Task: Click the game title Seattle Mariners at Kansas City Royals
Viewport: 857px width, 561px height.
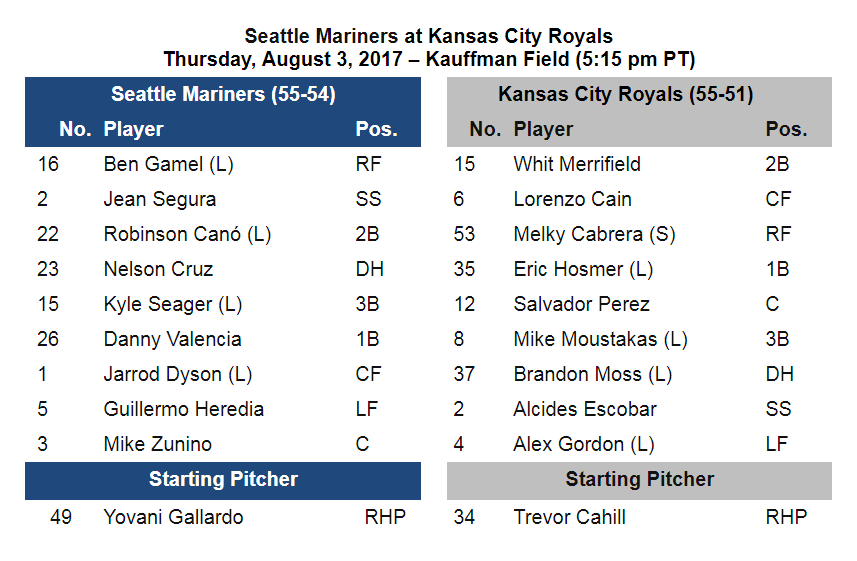Action: [428, 36]
